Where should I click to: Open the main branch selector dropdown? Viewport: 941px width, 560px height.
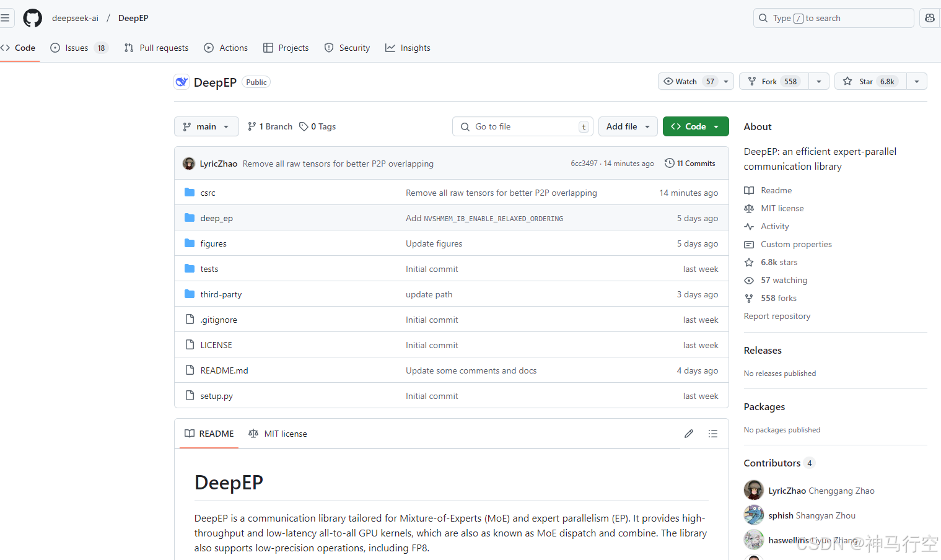coord(206,126)
